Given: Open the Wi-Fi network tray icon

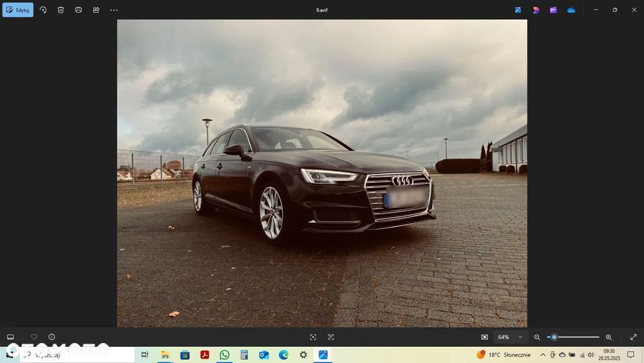Looking at the screenshot, I should (x=582, y=355).
